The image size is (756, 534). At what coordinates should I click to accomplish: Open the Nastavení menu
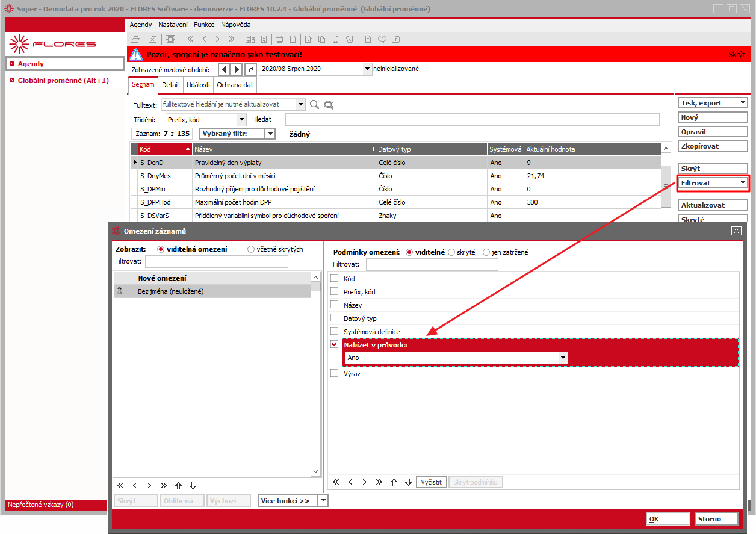[x=173, y=25]
